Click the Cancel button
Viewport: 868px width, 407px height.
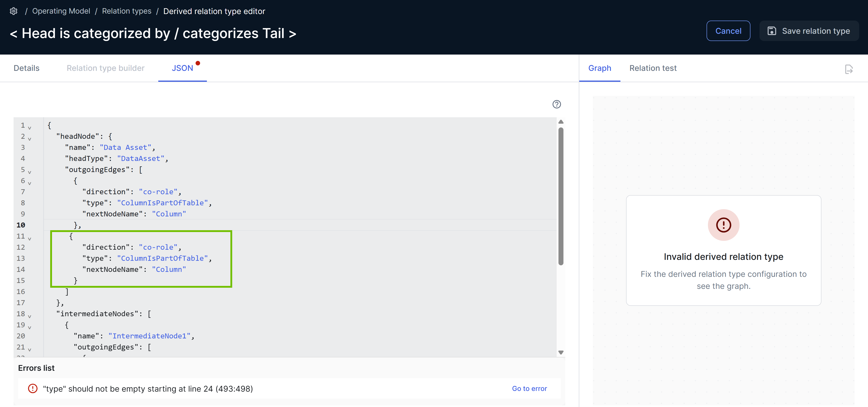tap(728, 31)
